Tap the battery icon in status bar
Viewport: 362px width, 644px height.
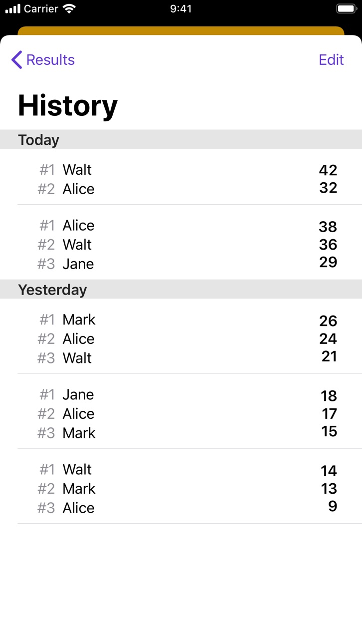coord(347,8)
